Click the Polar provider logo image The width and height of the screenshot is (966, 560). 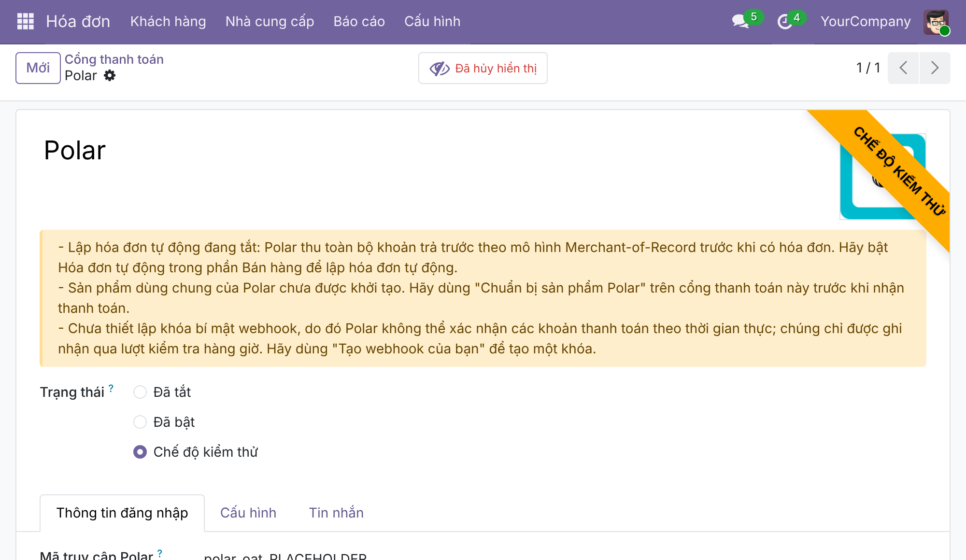[x=883, y=177]
